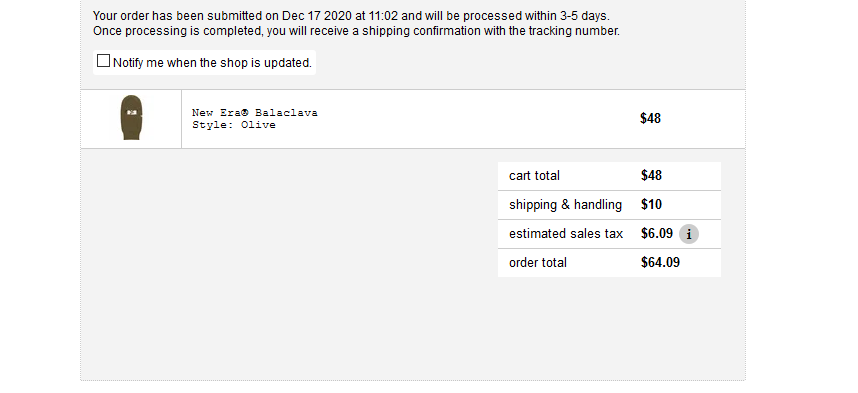This screenshot has width=858, height=393.
Task: Open the sales tax info icon
Action: tap(689, 234)
